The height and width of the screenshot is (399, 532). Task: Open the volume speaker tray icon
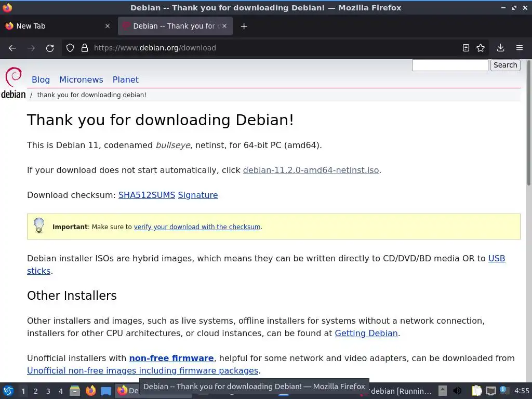[x=457, y=391]
